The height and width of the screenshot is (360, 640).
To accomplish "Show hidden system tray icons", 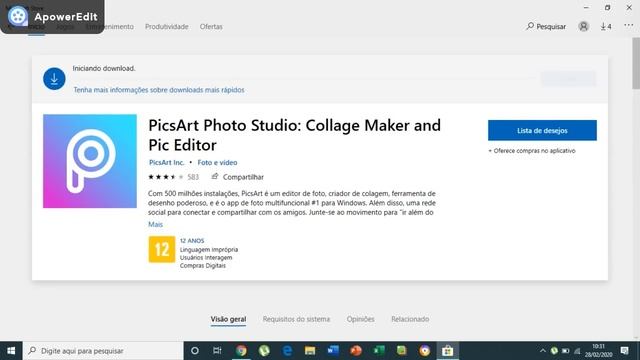I will click(542, 351).
